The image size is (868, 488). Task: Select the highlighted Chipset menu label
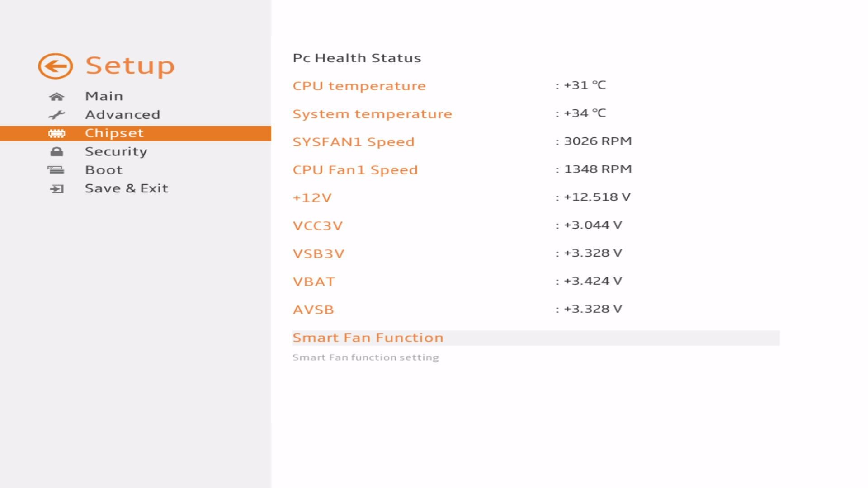coord(114,133)
